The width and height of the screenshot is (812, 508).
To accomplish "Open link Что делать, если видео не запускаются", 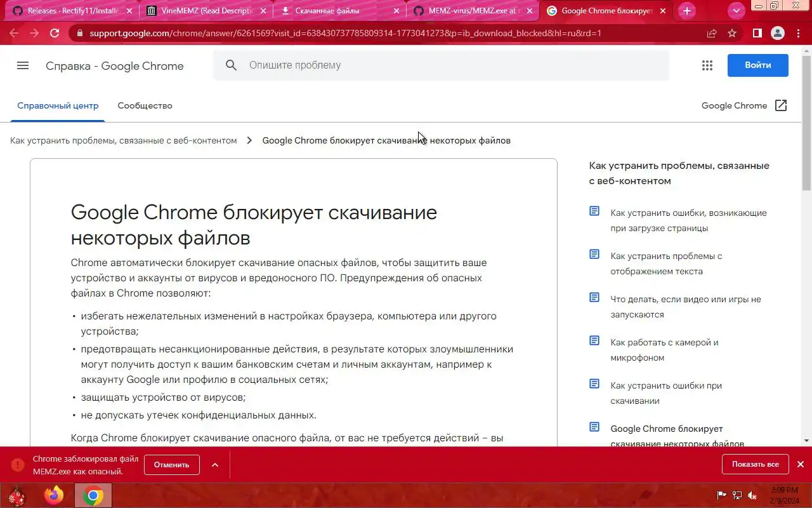I will point(686,307).
